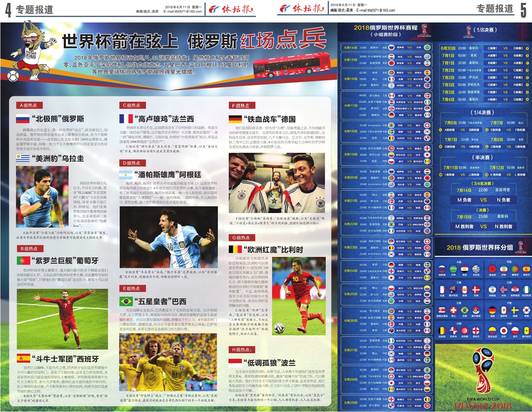The image size is (532, 412).
Task: Click the "2018俄罗斯世界杯赛程" schedule title
Action: point(386,28)
